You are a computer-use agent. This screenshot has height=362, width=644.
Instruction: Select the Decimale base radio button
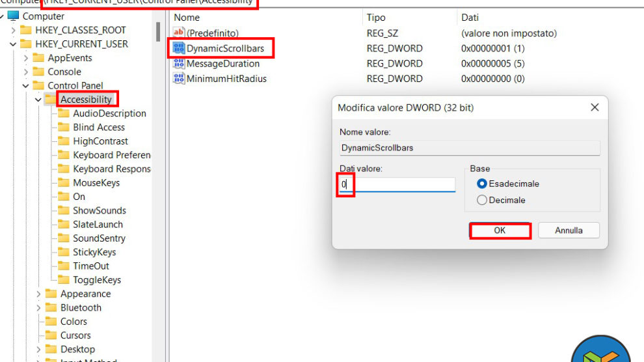coord(482,200)
